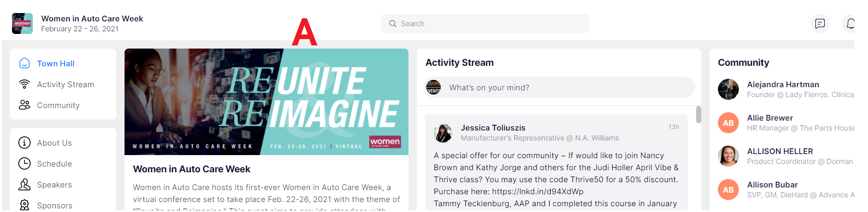The height and width of the screenshot is (212, 868).
Task: Open the chat messages icon
Action: (x=820, y=23)
